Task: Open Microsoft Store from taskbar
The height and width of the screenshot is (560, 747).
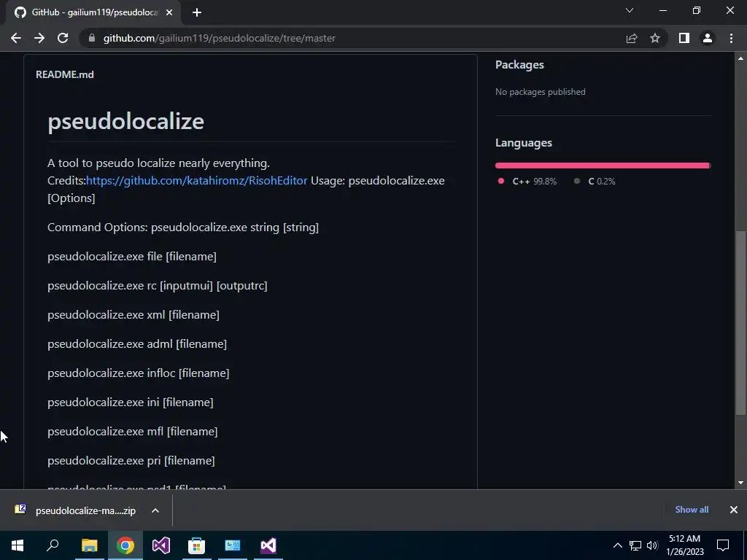Action: pos(196,545)
